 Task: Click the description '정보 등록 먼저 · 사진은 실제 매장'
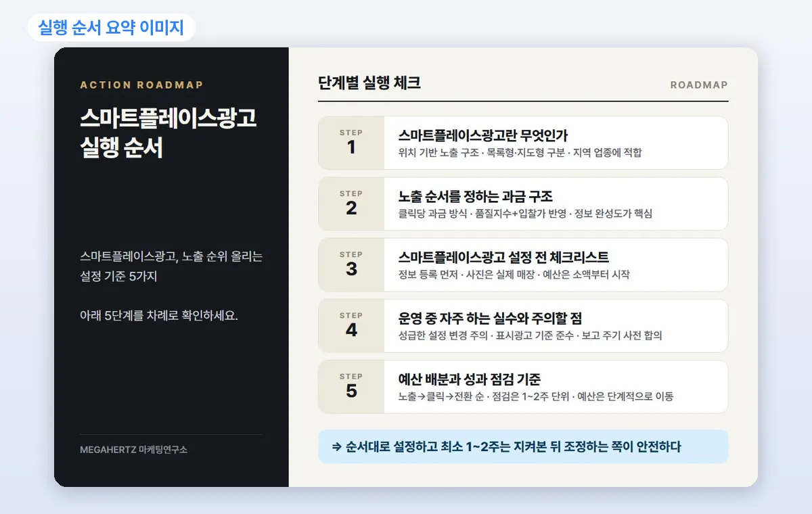[x=468, y=275]
